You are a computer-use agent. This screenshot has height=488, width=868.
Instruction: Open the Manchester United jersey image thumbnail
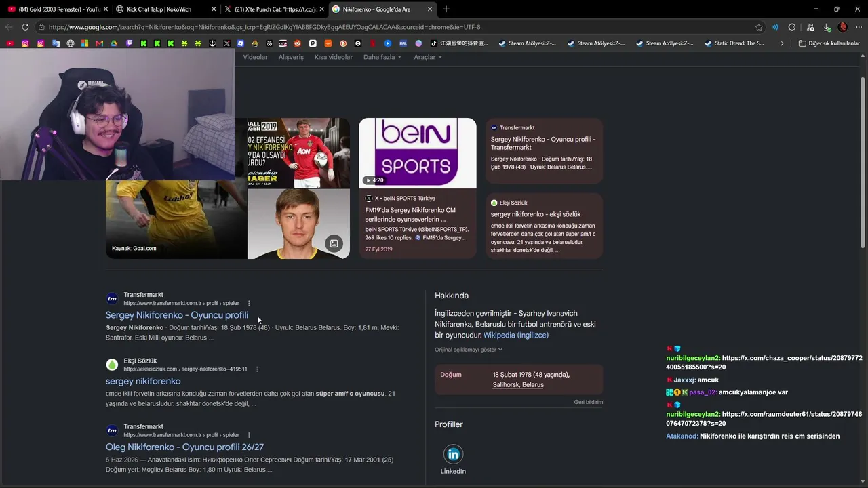[298, 153]
